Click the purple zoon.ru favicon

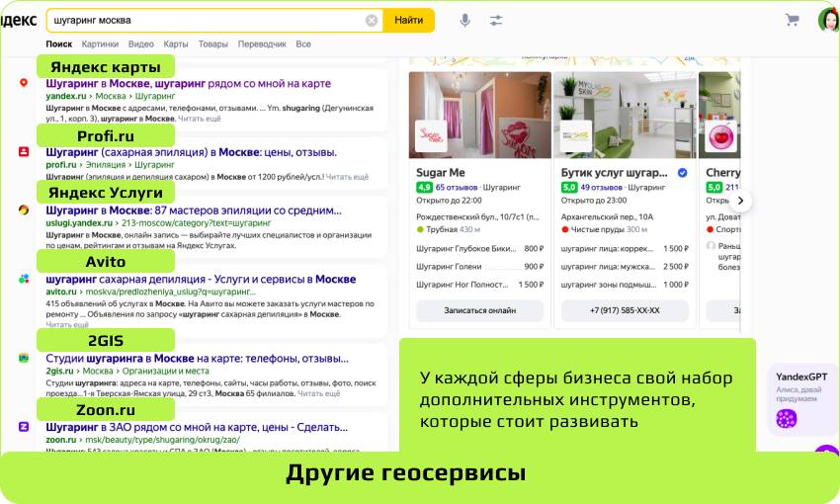click(x=24, y=427)
